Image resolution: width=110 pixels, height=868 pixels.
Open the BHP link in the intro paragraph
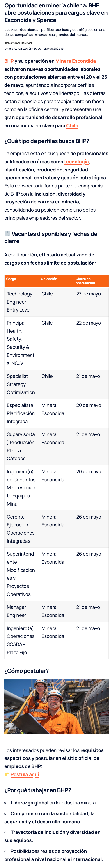coord(9,61)
